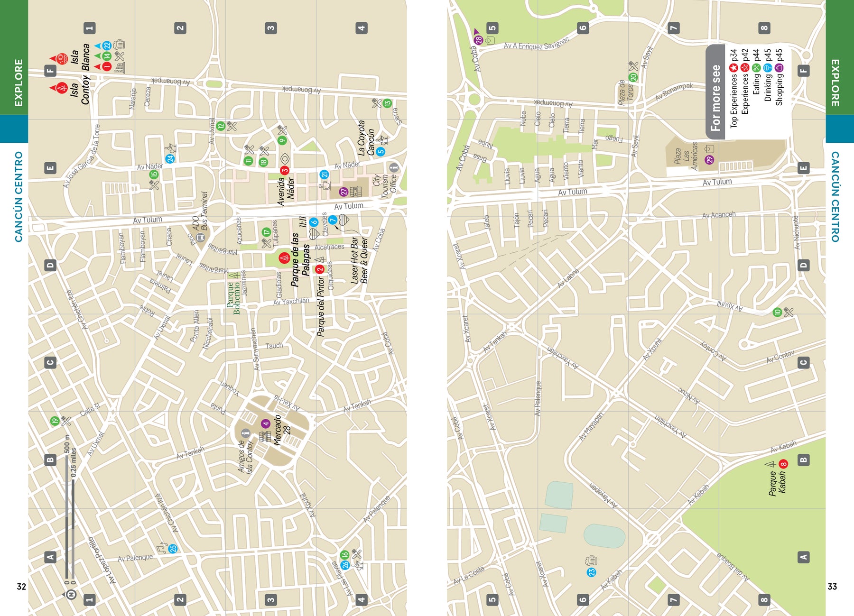This screenshot has height=616, width=854.
Task: Select the green eating marker 10 near Av Xpuhil
Action: [777, 312]
